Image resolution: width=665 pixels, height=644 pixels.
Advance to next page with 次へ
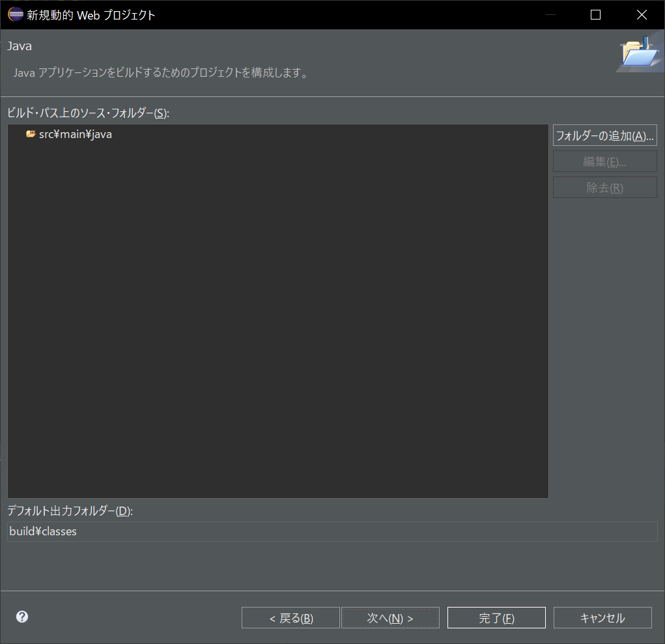tap(390, 617)
